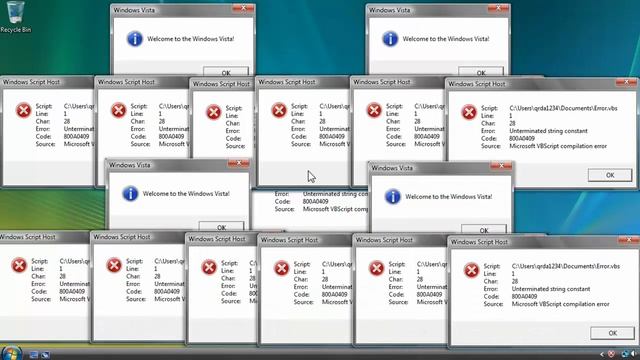Click OK in lower-right Windows Script Host error
640x360 pixels.
click(x=612, y=333)
